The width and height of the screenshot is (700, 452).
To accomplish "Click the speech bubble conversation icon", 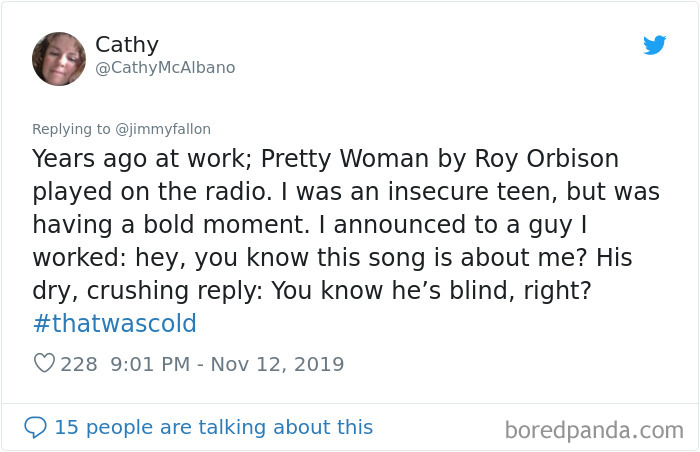I will [35, 428].
